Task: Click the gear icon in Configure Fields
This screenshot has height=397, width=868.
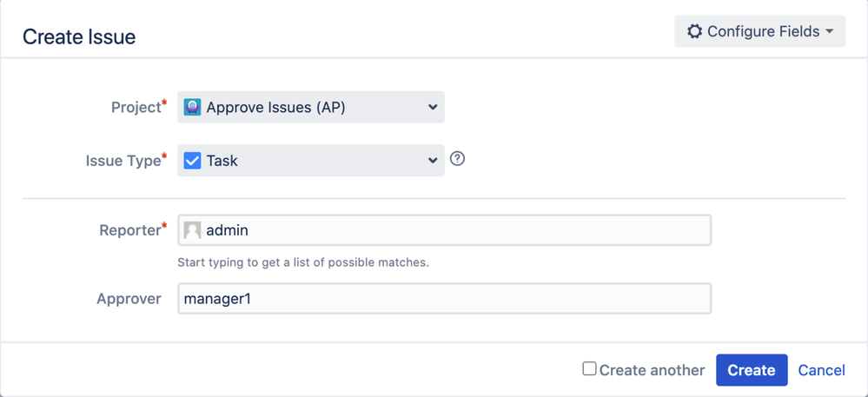Action: (694, 31)
